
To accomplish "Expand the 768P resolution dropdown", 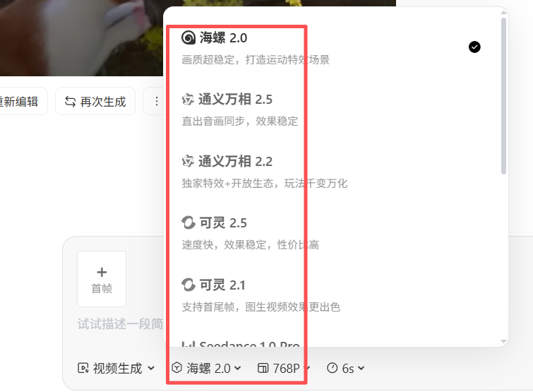I will coord(284,368).
